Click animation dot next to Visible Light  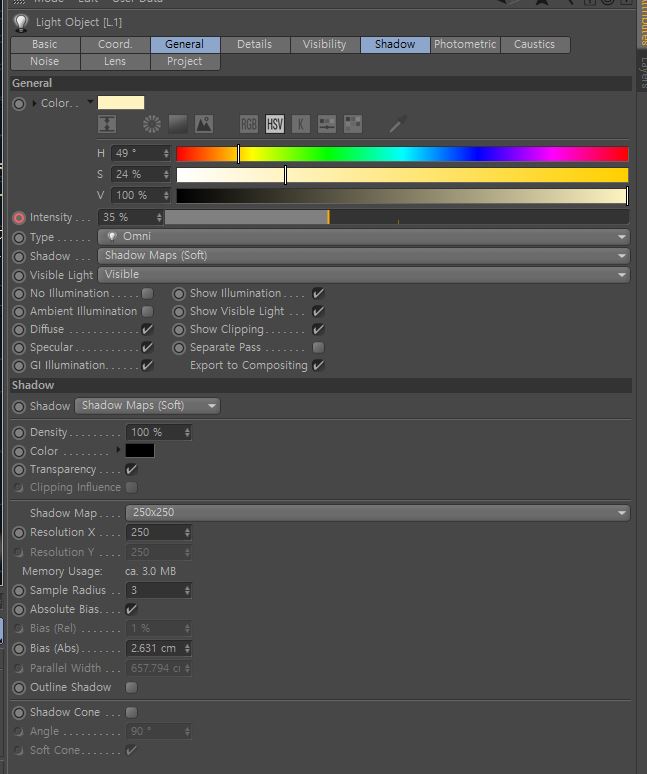(x=19, y=275)
